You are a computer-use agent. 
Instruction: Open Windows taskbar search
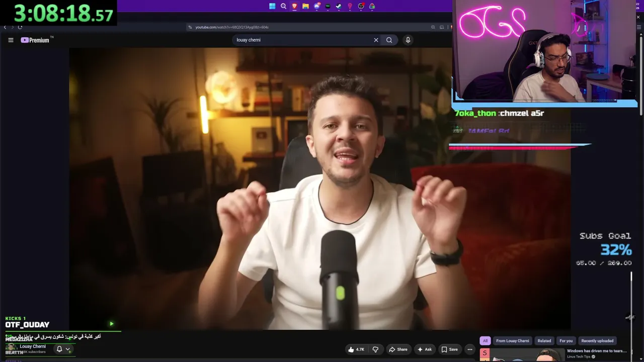click(x=283, y=6)
